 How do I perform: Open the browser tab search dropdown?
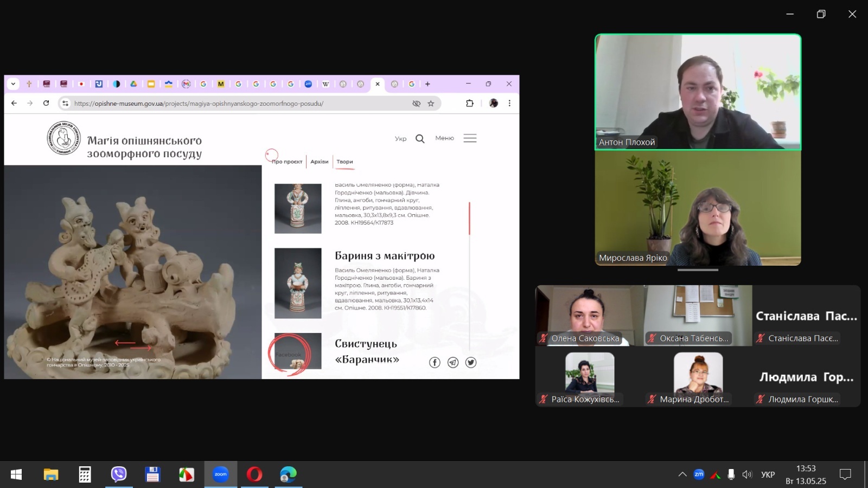[x=13, y=84]
